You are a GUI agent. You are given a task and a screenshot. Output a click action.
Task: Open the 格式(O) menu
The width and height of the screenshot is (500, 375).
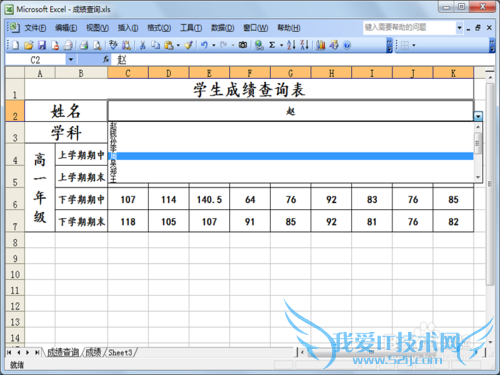tap(159, 28)
